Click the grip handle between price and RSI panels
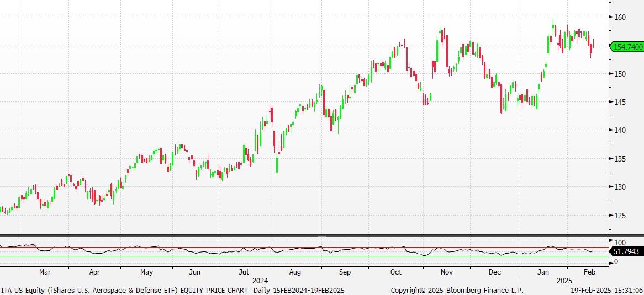Viewport: 644px width, 295px height. 322,235
